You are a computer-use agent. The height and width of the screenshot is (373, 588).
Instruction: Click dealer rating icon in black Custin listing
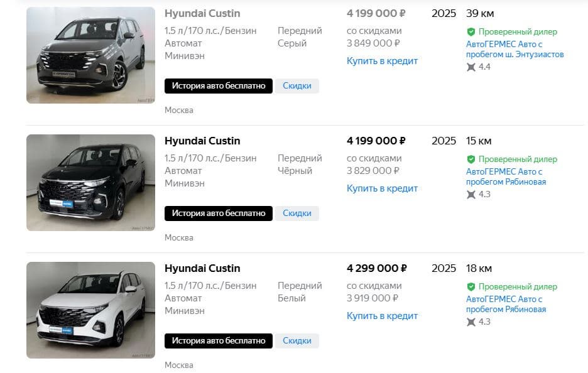pyautogui.click(x=471, y=194)
